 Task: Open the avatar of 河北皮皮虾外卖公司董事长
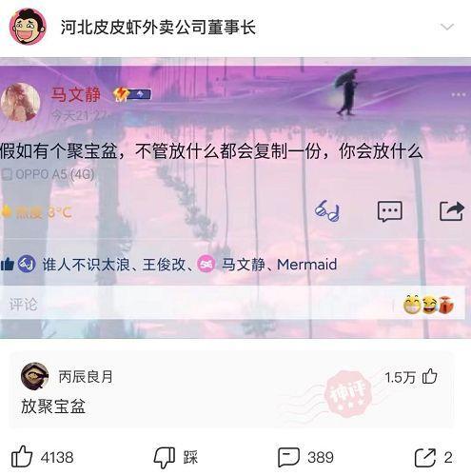[x=28, y=27]
